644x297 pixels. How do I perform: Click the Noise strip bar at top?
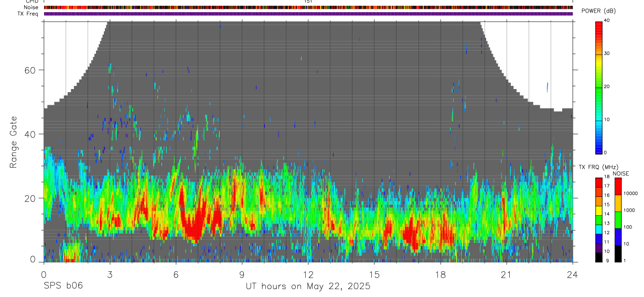click(x=308, y=7)
